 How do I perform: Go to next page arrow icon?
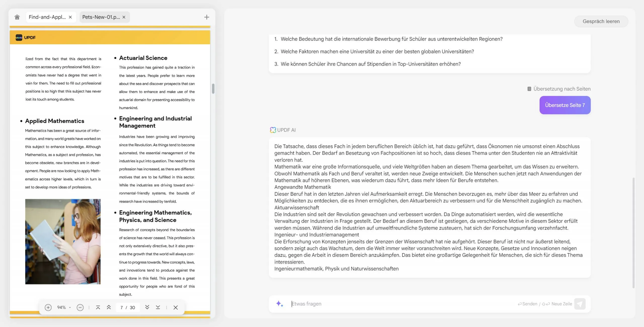(x=147, y=307)
